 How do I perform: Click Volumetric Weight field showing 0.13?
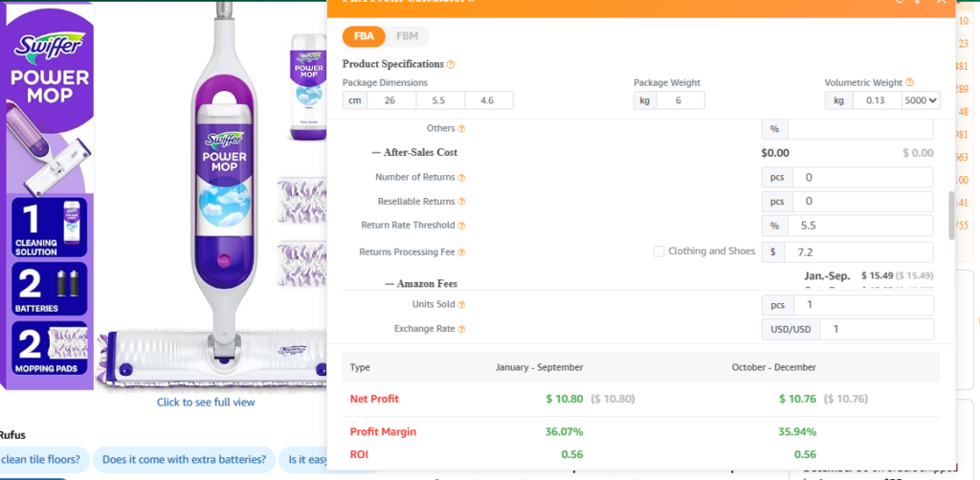[x=878, y=99]
